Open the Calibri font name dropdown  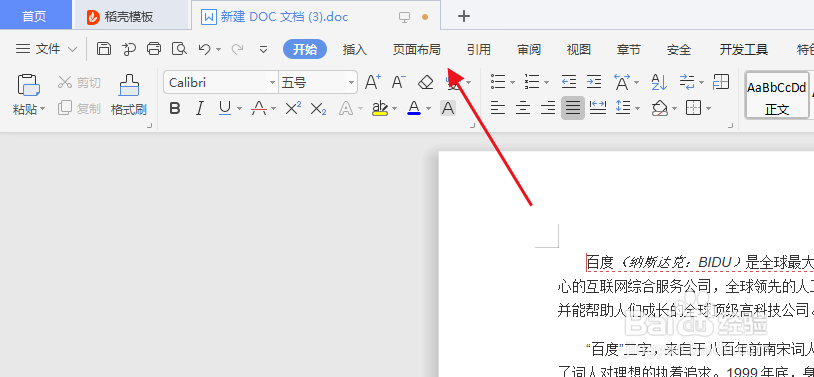coord(272,82)
